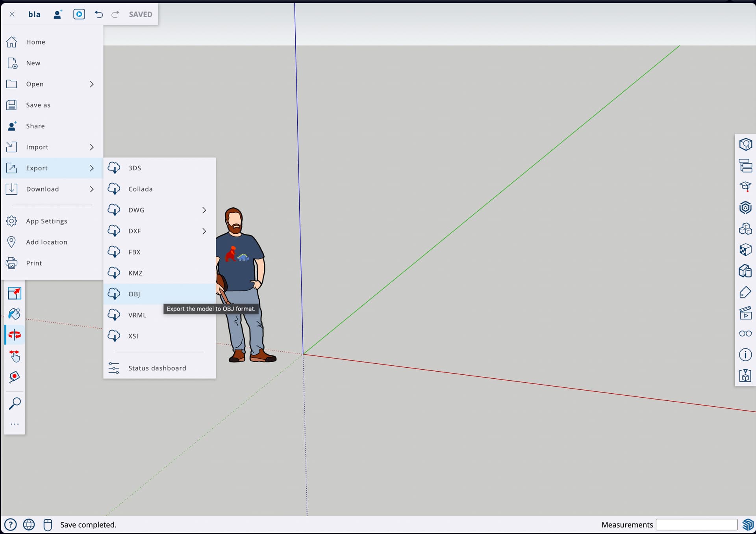Choose Collada export format
756x534 pixels.
tap(140, 189)
